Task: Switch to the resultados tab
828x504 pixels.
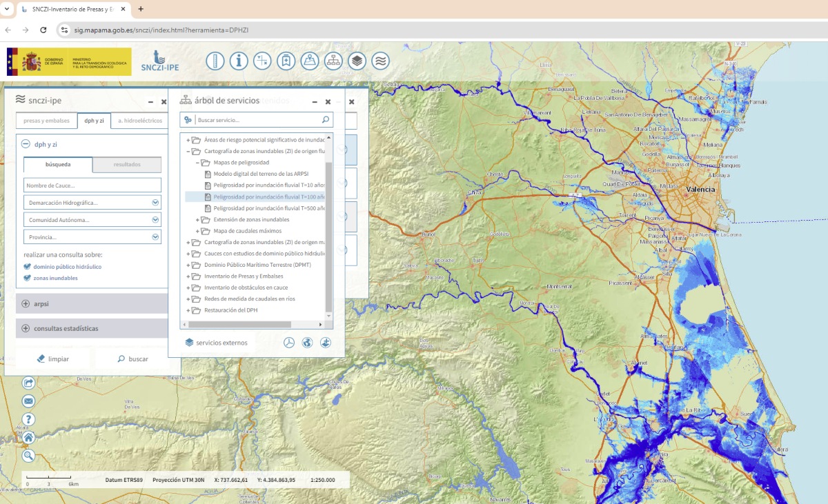Action: 127,165
